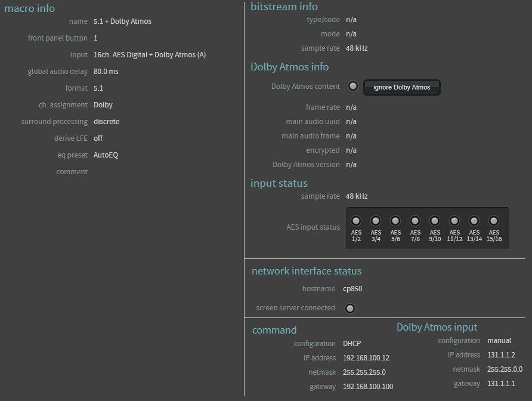Select the hostname value 'cp850'

coord(352,289)
